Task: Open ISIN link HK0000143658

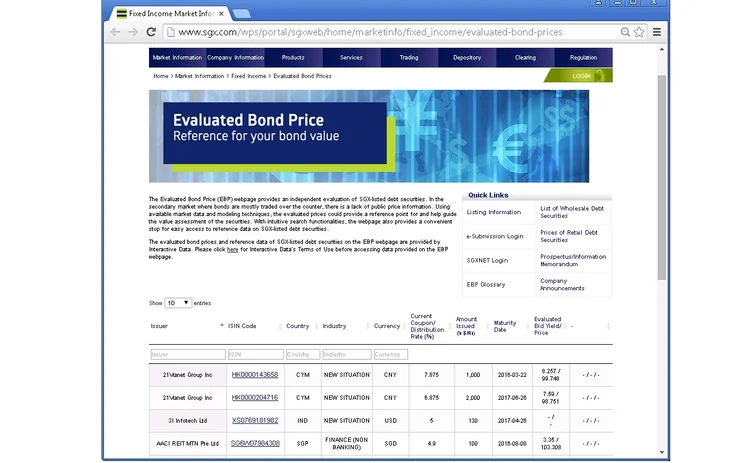Action: (255, 375)
